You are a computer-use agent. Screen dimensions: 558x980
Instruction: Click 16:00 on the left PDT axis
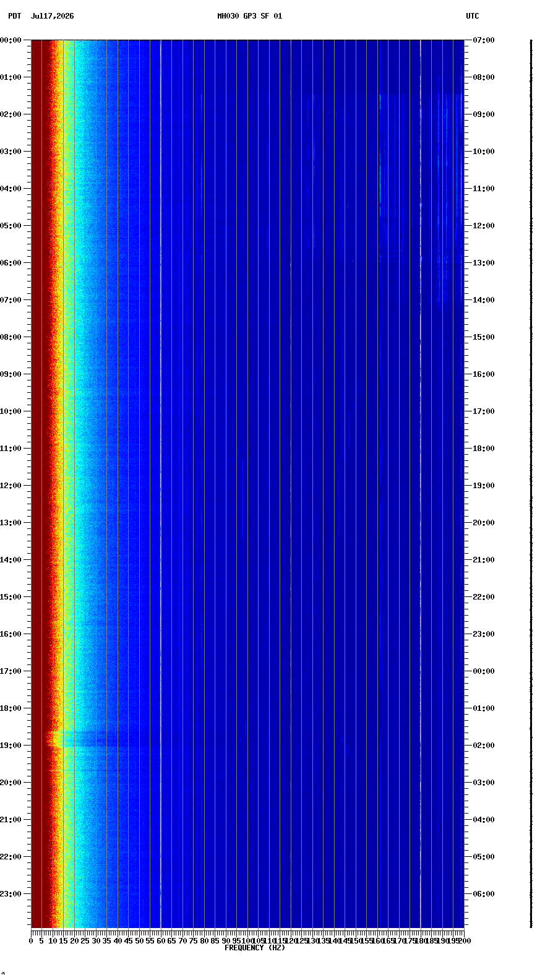pos(11,634)
